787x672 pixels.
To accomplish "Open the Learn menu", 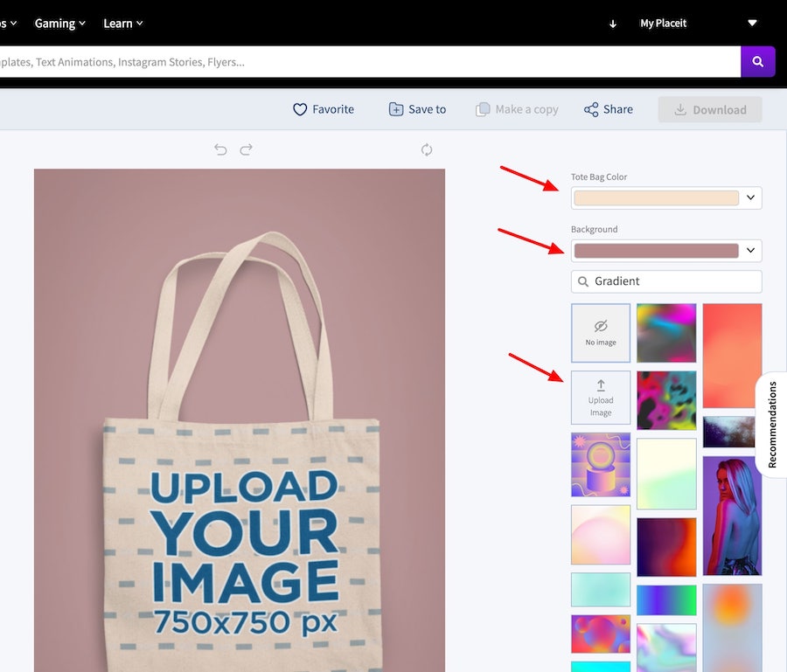I will pyautogui.click(x=122, y=24).
